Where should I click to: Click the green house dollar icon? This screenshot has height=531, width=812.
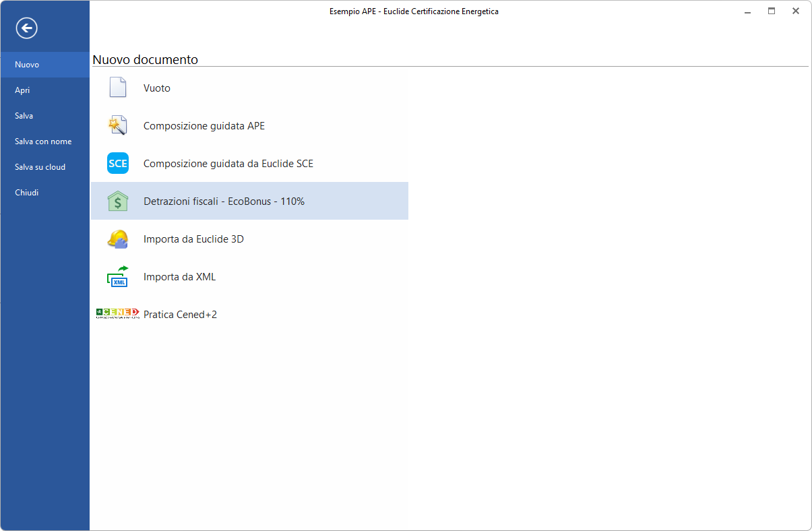(118, 201)
